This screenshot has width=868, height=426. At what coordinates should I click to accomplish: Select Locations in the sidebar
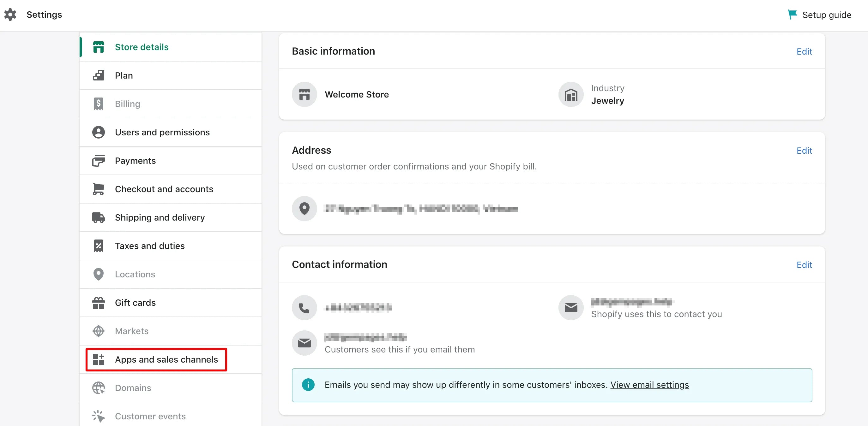(171, 274)
